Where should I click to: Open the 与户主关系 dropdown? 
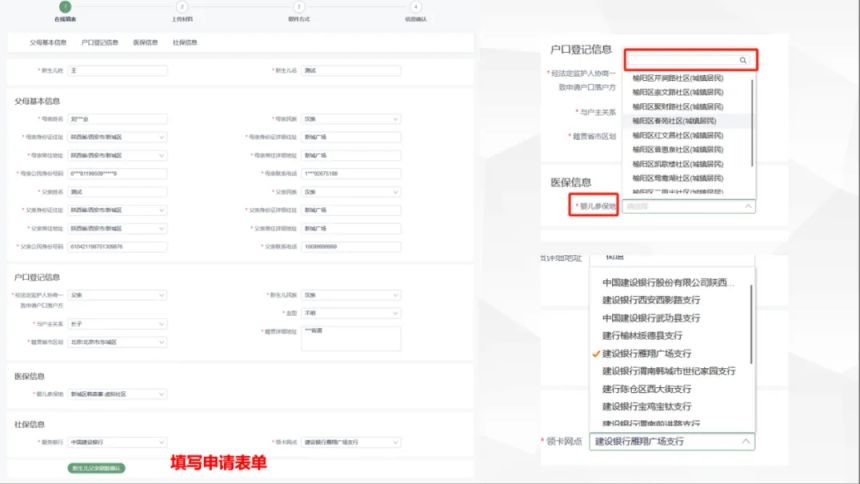click(x=117, y=324)
